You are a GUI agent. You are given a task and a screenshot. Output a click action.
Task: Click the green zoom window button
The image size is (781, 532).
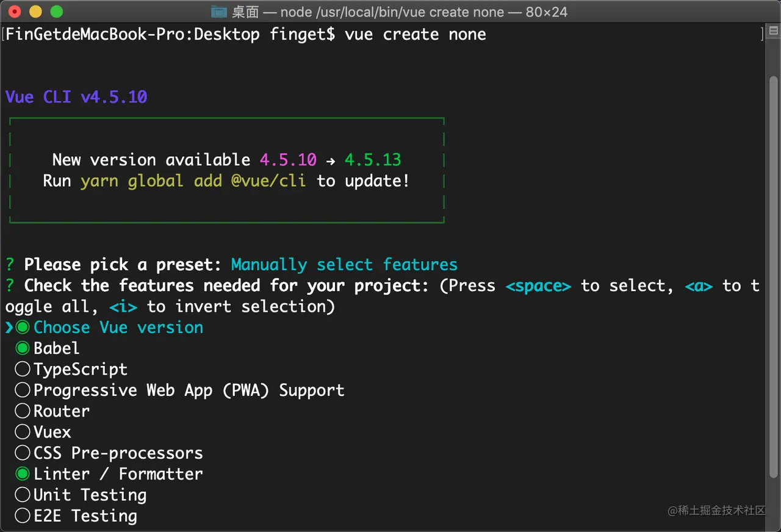[x=57, y=12]
